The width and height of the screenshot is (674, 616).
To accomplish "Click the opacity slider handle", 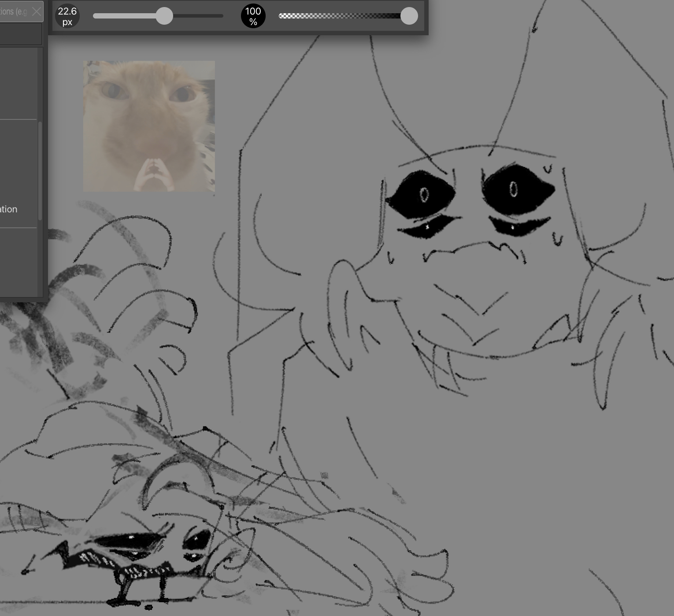I will 409,16.
